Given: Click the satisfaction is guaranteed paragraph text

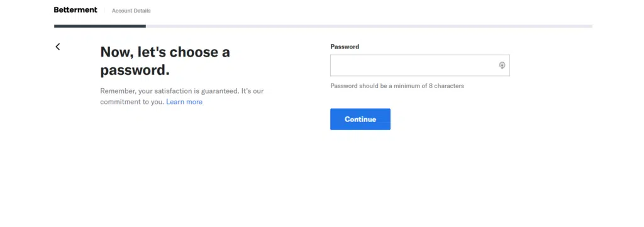Looking at the screenshot, I should 182,96.
